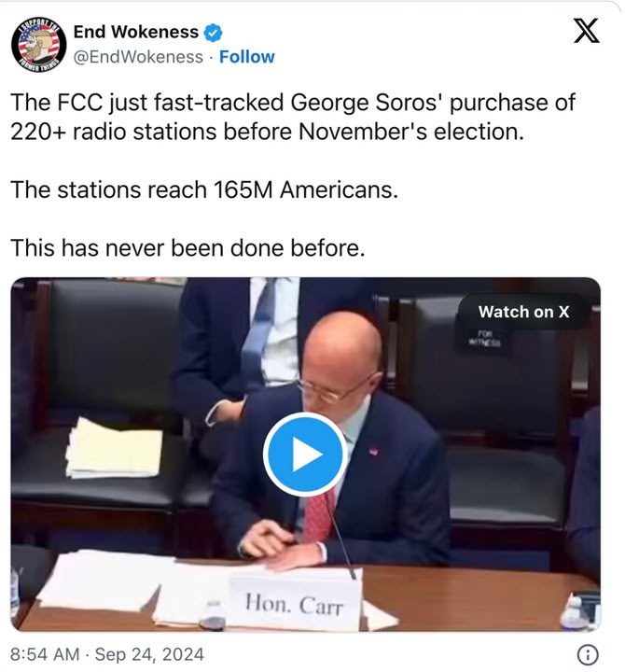625x672 pixels.
Task: Click the Sep 24, 2024 date
Action: pyautogui.click(x=149, y=654)
